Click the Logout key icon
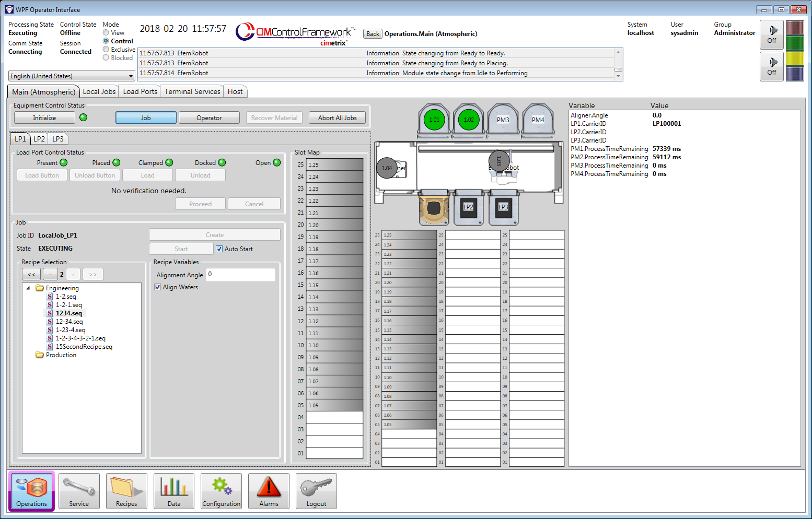812x519 pixels. coord(316,491)
